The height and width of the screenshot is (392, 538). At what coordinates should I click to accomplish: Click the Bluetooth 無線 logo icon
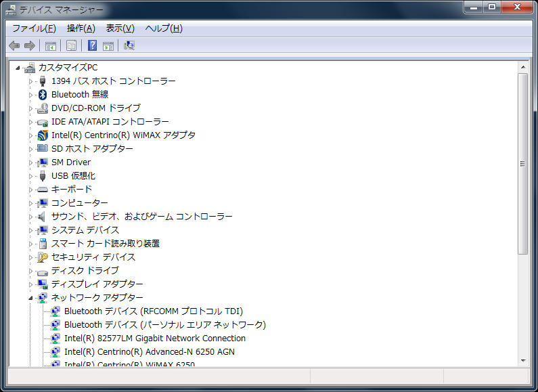coord(43,94)
